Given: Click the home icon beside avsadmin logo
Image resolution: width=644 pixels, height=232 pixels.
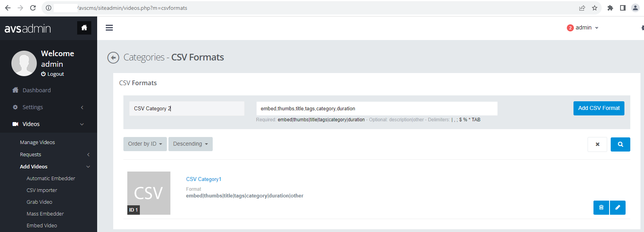Looking at the screenshot, I should point(84,28).
